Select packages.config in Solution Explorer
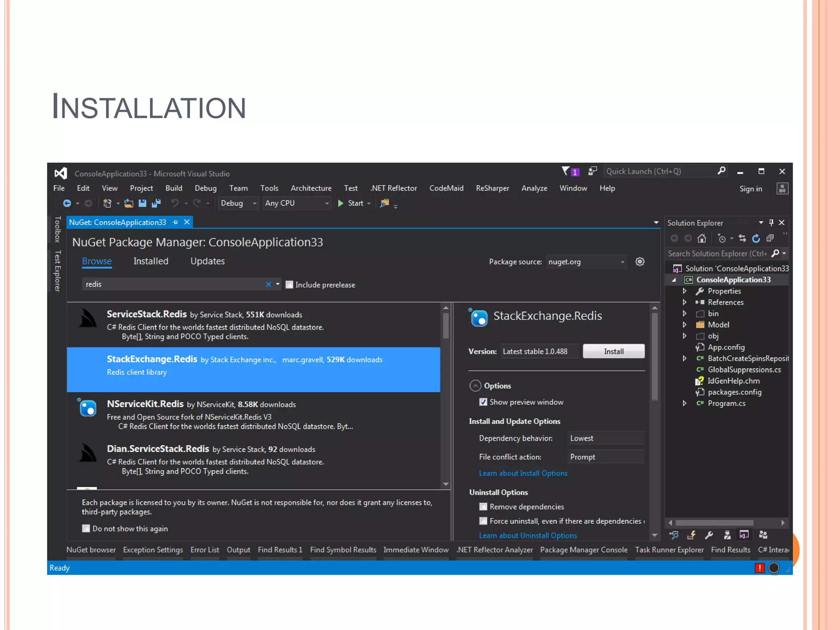 point(734,392)
